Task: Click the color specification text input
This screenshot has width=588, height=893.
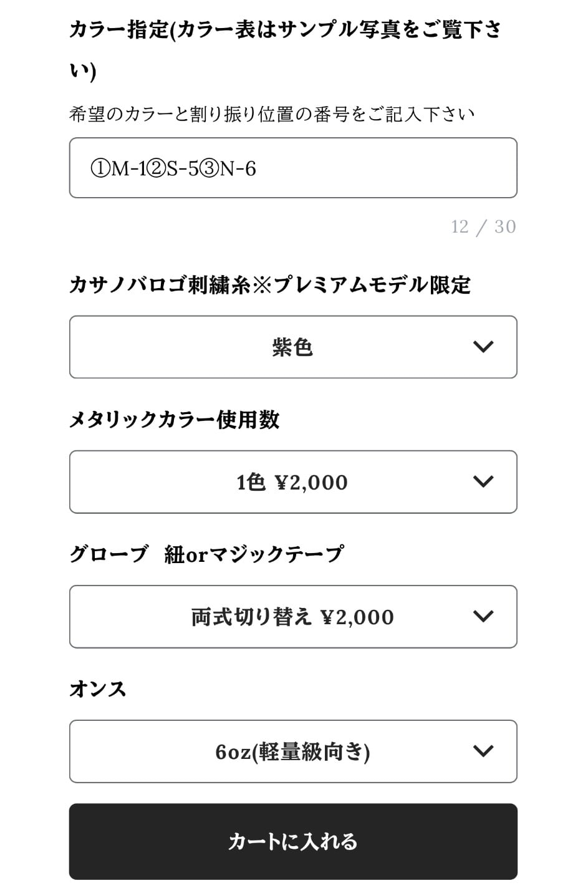Action: (x=374, y=168)
